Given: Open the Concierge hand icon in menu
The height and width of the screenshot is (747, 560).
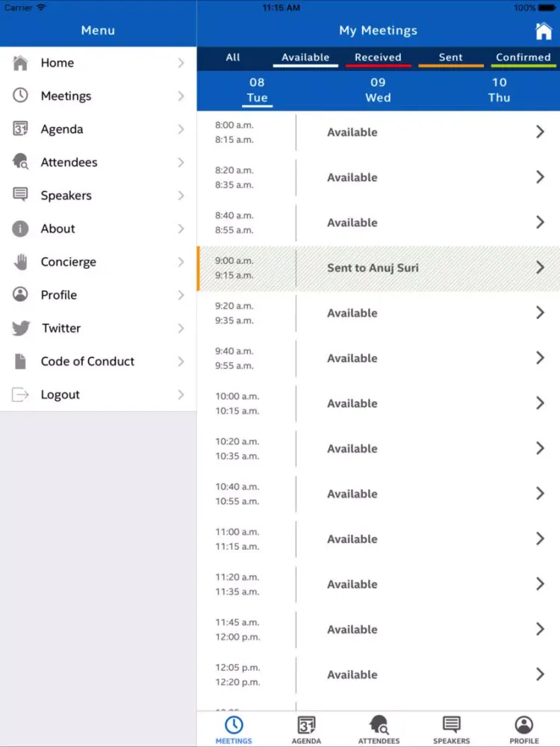Looking at the screenshot, I should (x=21, y=261).
